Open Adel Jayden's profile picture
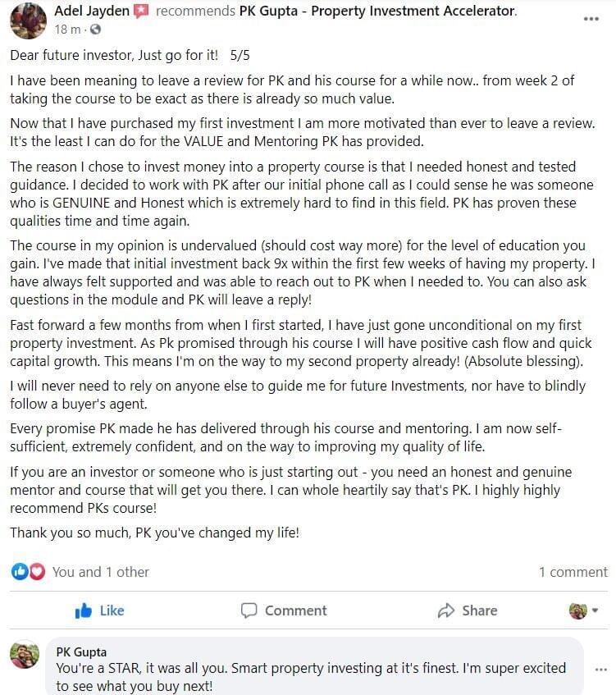 coord(27,20)
